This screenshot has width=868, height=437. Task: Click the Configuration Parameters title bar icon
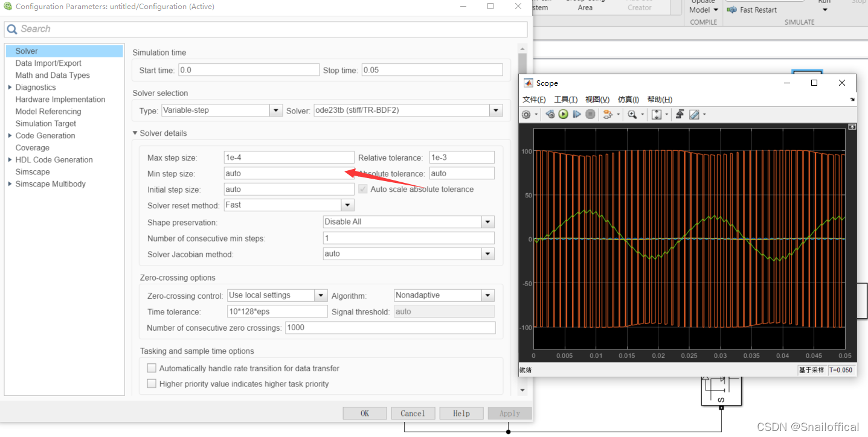coord(8,7)
